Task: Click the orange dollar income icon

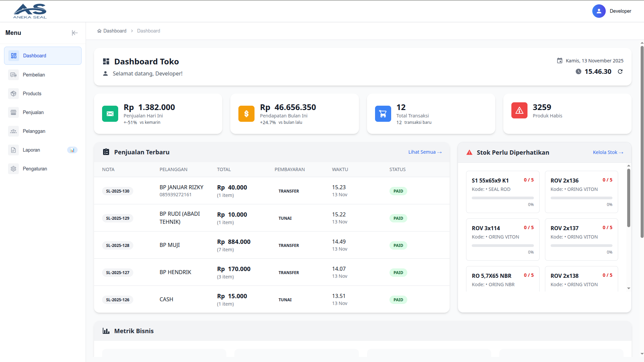Action: point(246,114)
